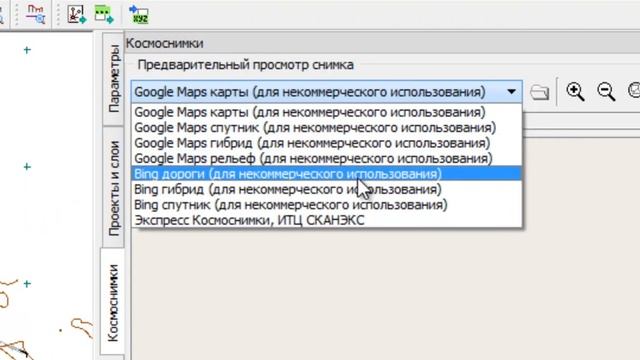640x360 pixels.
Task: Open the Параметры vertical tab
Action: [114, 78]
